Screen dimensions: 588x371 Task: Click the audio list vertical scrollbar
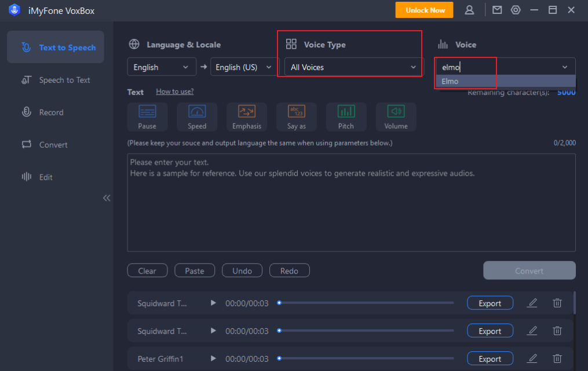[x=574, y=303]
